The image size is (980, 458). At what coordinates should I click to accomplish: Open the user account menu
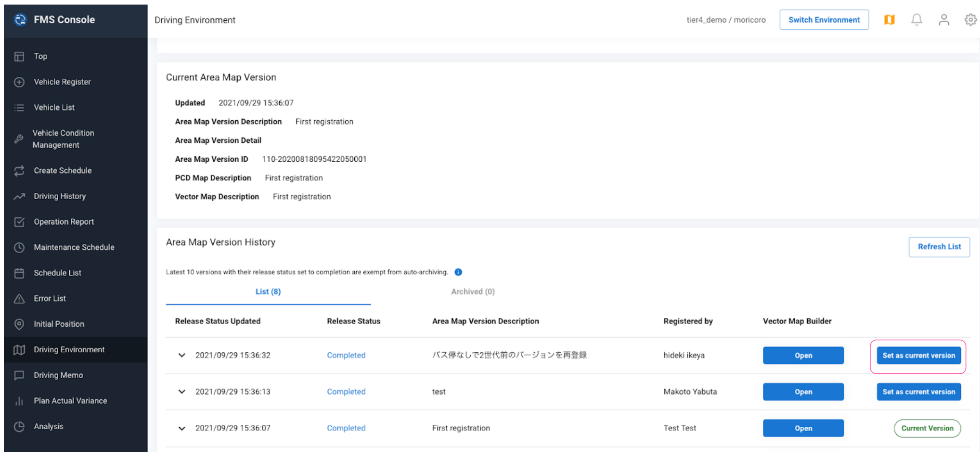pyautogui.click(x=944, y=20)
